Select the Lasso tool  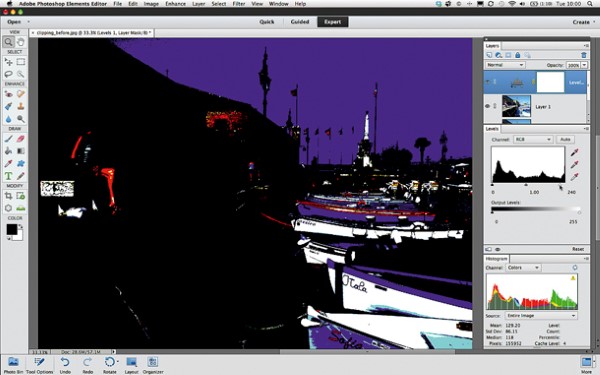pyautogui.click(x=8, y=74)
